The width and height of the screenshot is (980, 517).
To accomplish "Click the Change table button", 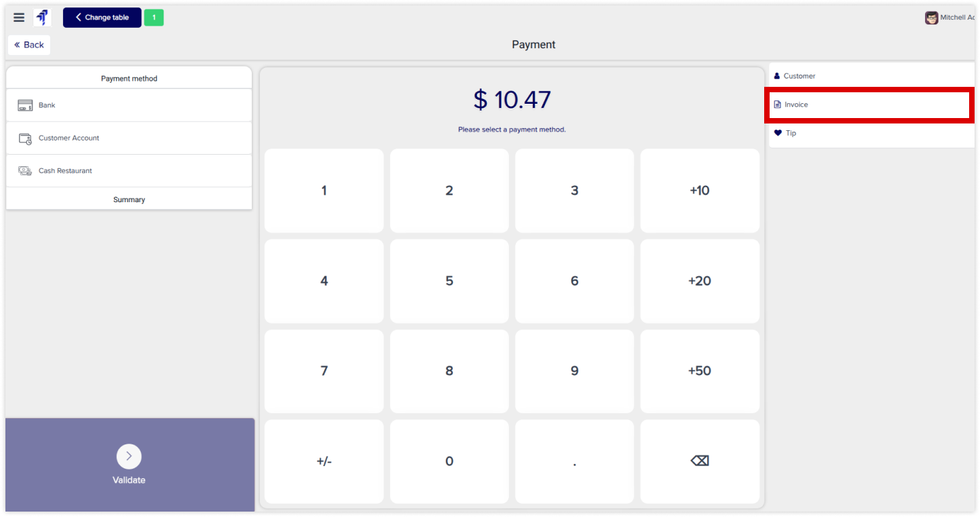I will pyautogui.click(x=102, y=18).
